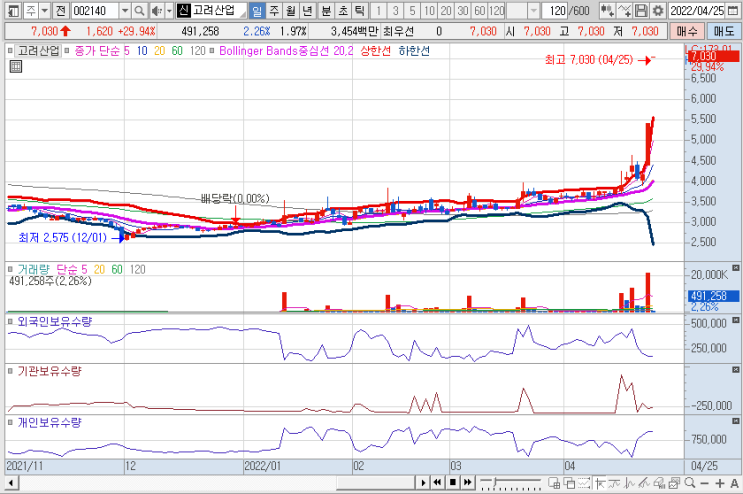The height and width of the screenshot is (494, 743).
Task: Select the crosshair cursor tool icon
Action: coord(600,483)
